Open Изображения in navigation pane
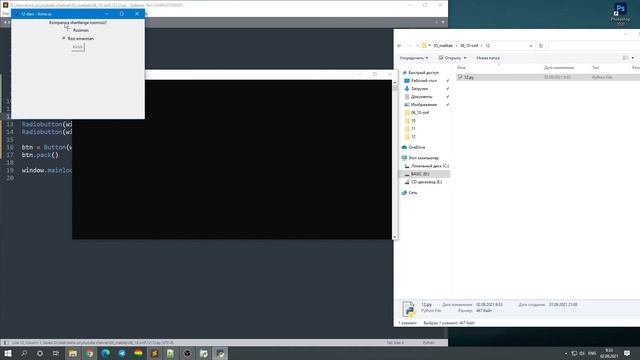This screenshot has height=360, width=640. (420, 104)
